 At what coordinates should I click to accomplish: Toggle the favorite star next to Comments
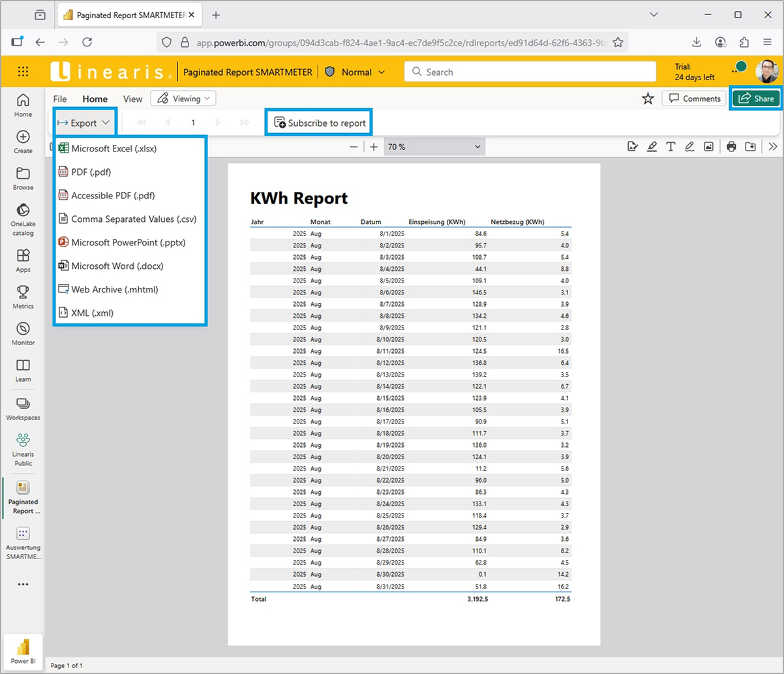648,98
